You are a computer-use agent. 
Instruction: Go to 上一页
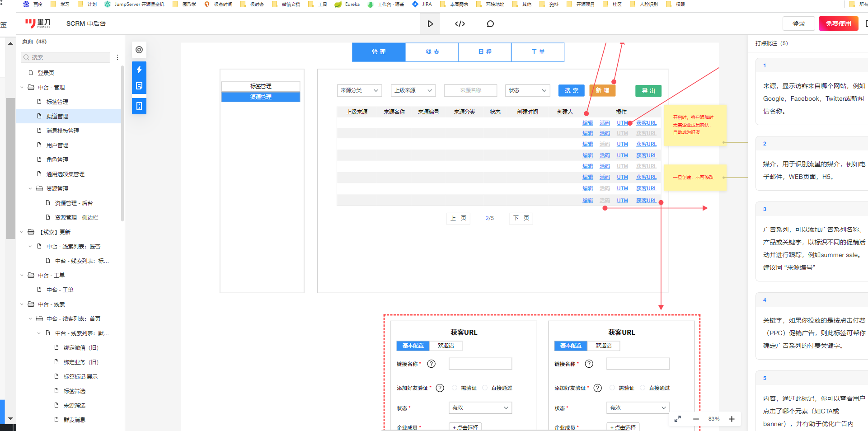[458, 218]
